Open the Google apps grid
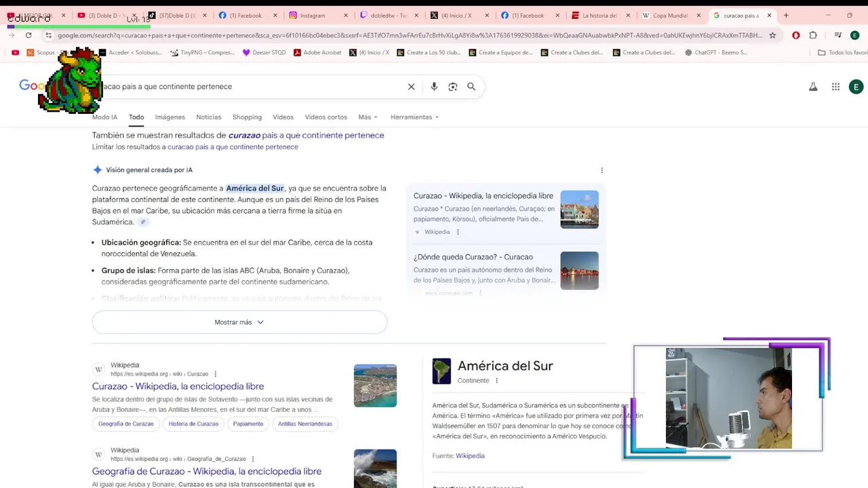868x488 pixels. point(835,87)
